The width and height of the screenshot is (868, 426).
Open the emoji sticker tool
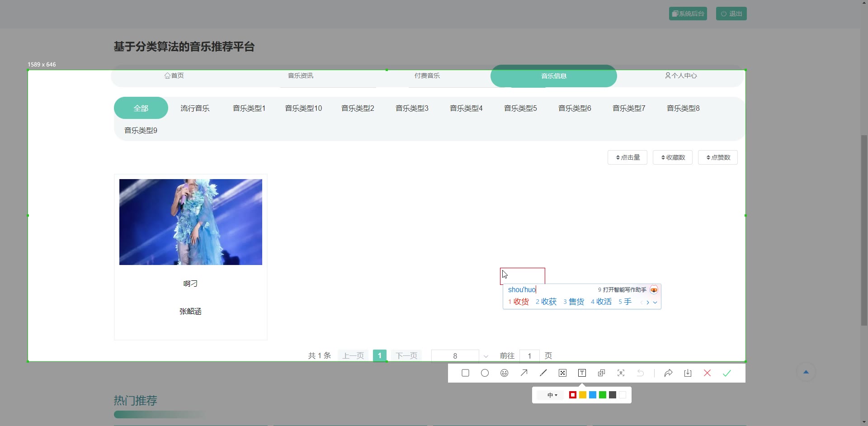pos(504,373)
